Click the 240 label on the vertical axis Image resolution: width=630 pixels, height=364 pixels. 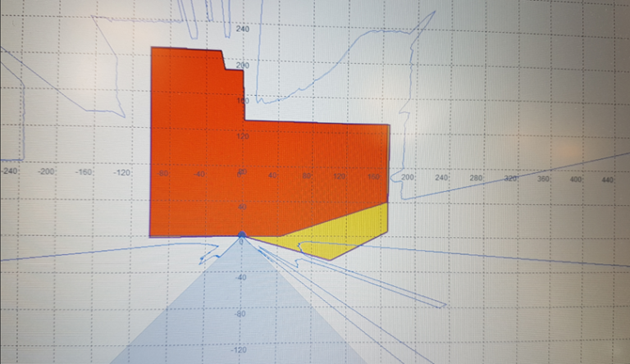[x=243, y=29]
